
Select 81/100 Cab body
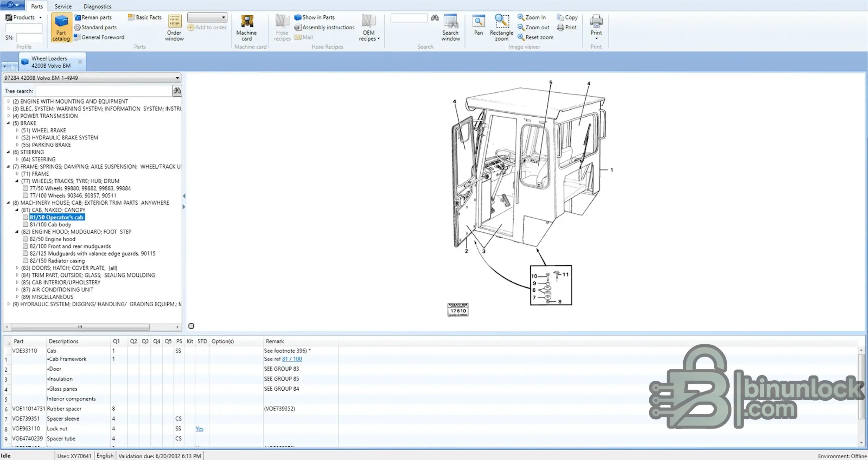(50, 225)
